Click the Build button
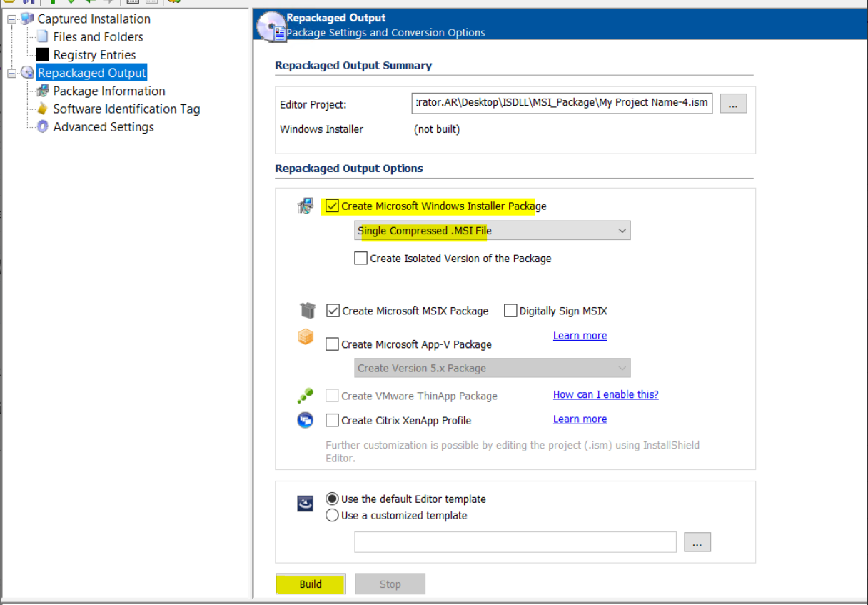The height and width of the screenshot is (605, 868). tap(311, 584)
